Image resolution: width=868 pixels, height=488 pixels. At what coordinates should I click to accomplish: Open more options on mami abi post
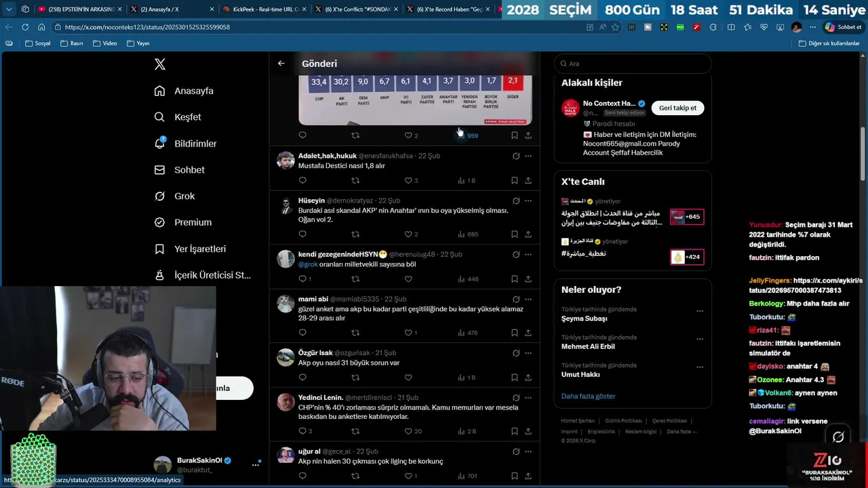[x=528, y=300]
